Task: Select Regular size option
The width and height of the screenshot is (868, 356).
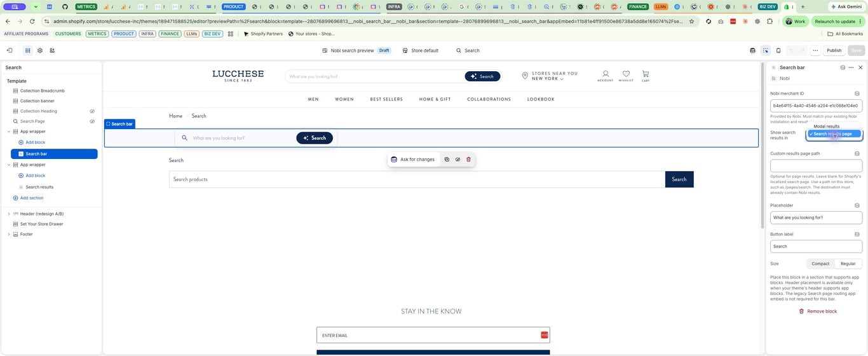Action: coord(848,264)
